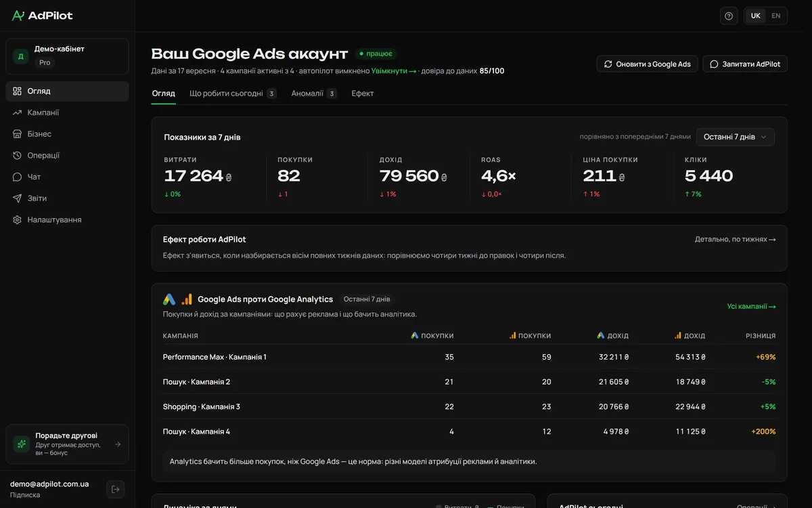Click the Google Ads icon in Дохід column header
The image size is (812, 508).
pos(601,335)
